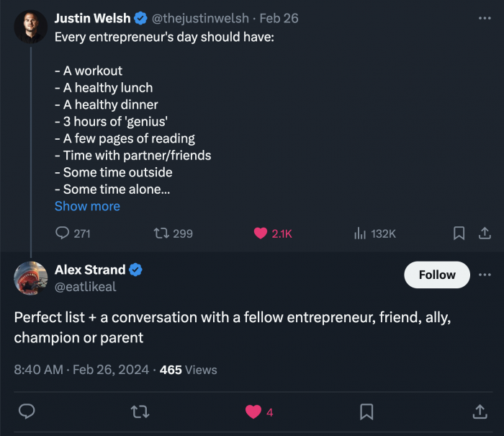Share Alex Strand's reply
The height and width of the screenshot is (436, 504).
(479, 411)
